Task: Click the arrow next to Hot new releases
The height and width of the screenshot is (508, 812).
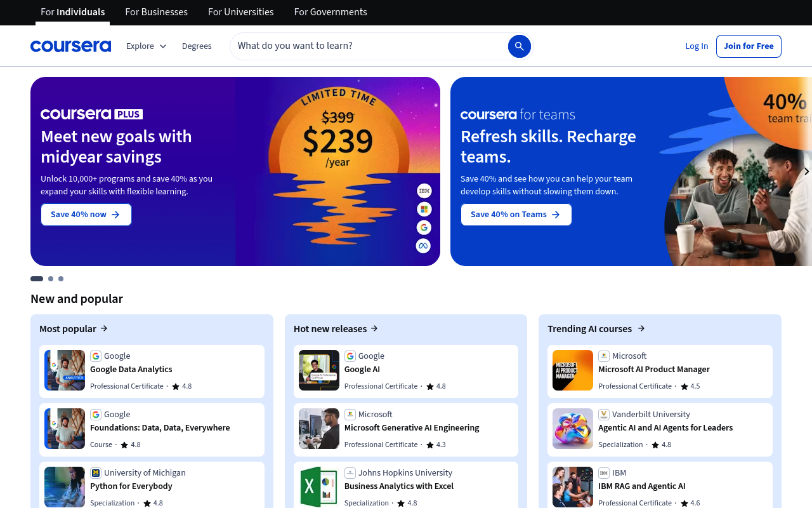Action: [x=374, y=328]
